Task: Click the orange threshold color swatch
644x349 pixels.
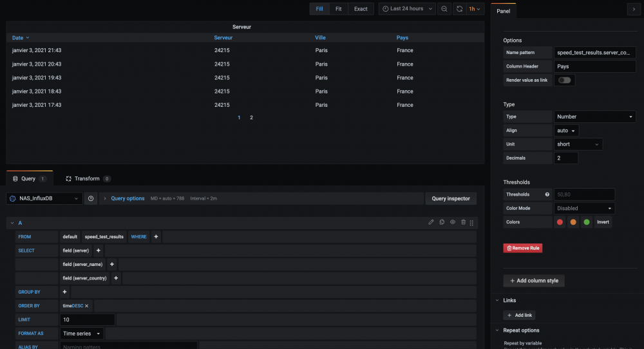Action: [x=573, y=222]
